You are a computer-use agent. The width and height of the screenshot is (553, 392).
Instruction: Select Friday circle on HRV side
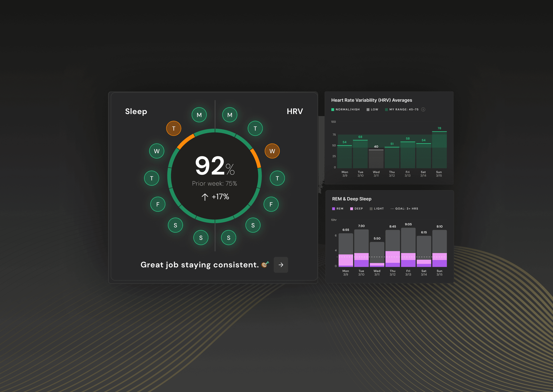271,204
